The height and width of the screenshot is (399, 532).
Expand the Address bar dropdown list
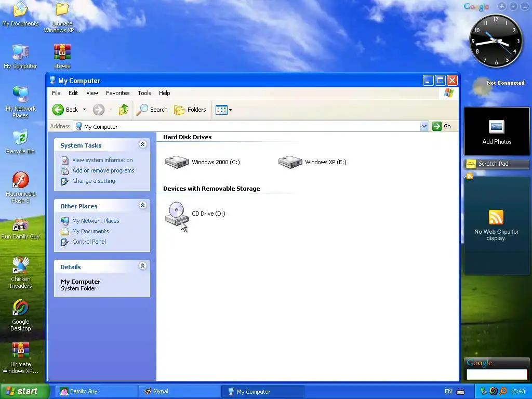[x=424, y=126]
